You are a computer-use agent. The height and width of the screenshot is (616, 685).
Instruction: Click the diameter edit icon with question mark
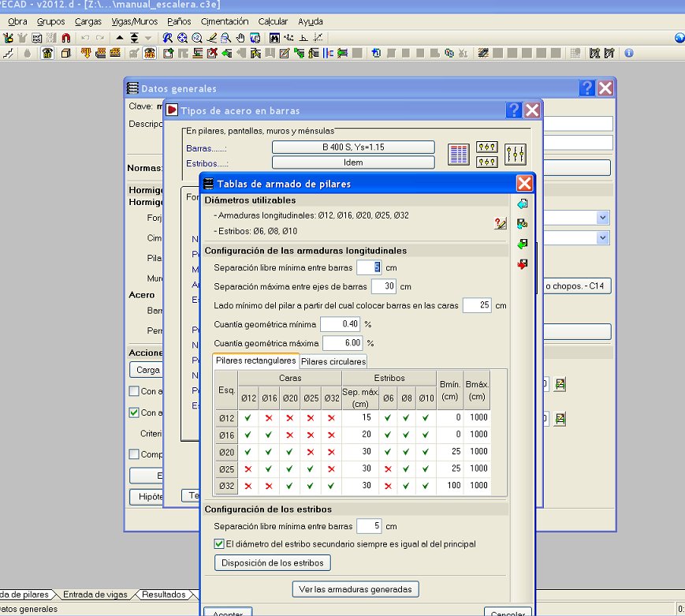(x=500, y=224)
